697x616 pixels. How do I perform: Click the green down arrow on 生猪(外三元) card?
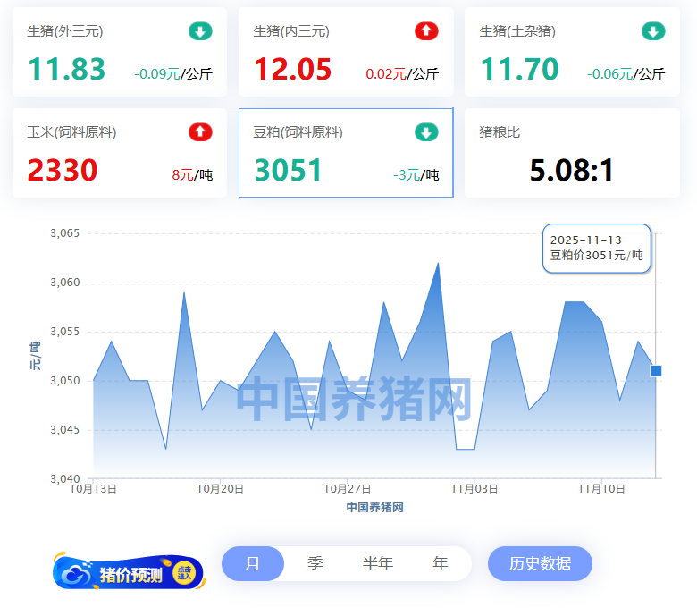pos(200,32)
